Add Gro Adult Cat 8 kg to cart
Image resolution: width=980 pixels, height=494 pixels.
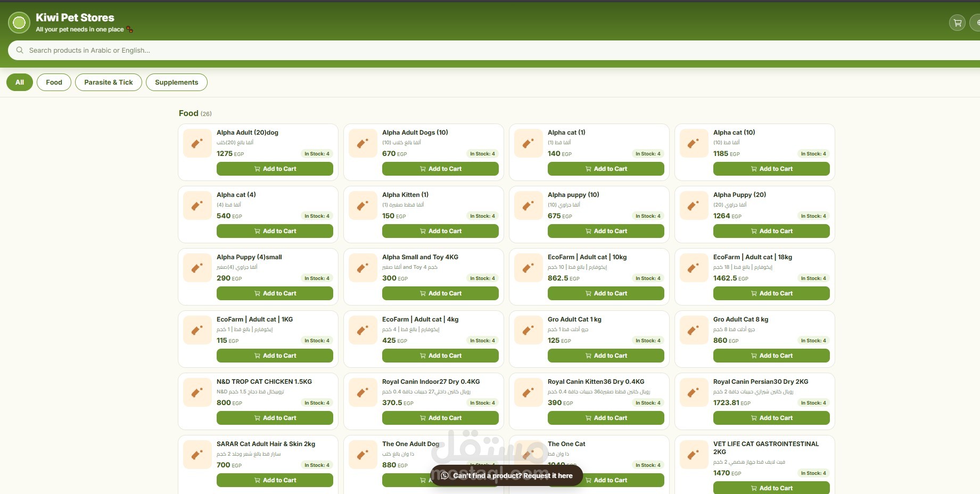pos(771,356)
